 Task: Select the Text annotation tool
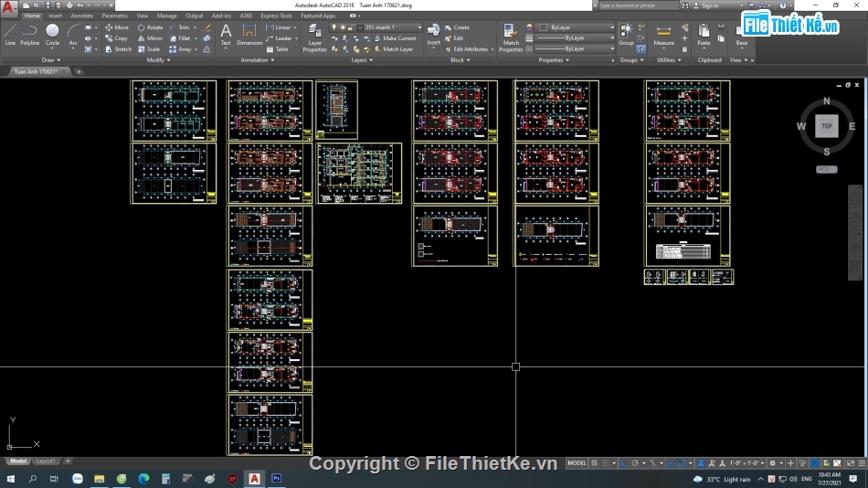[x=226, y=35]
